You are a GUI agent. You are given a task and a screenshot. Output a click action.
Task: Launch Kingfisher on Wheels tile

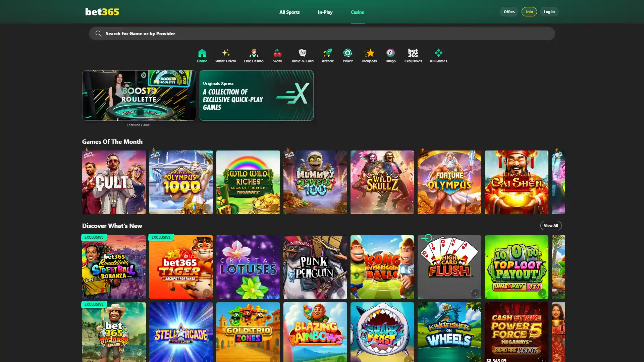449,332
